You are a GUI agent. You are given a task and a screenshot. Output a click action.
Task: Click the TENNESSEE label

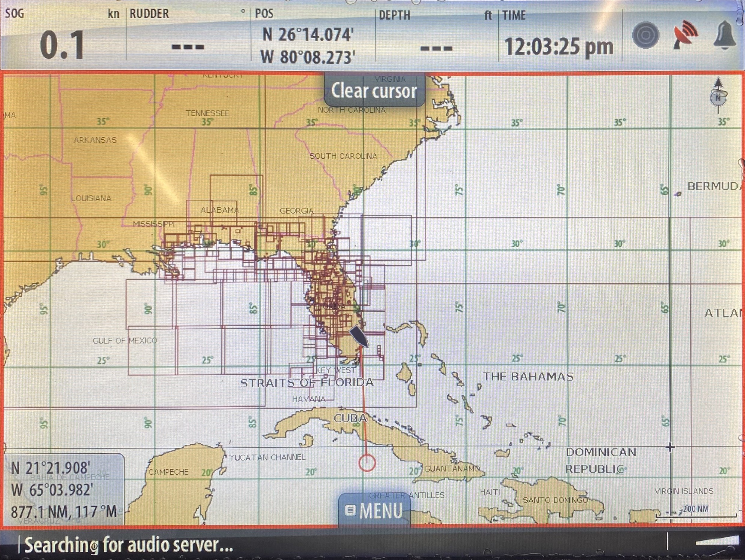(208, 114)
